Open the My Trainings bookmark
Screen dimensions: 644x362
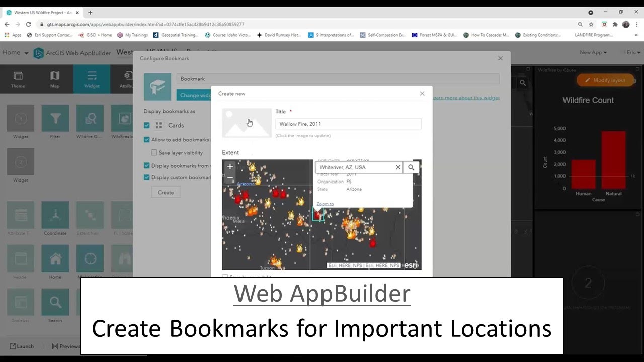[x=132, y=35]
